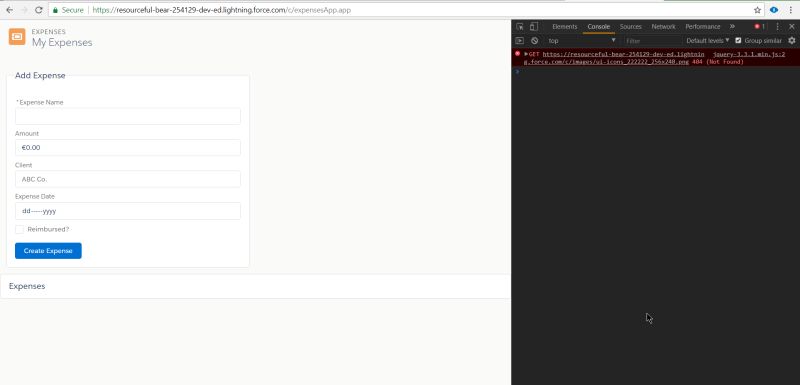Open the Sources tab

[x=631, y=27]
